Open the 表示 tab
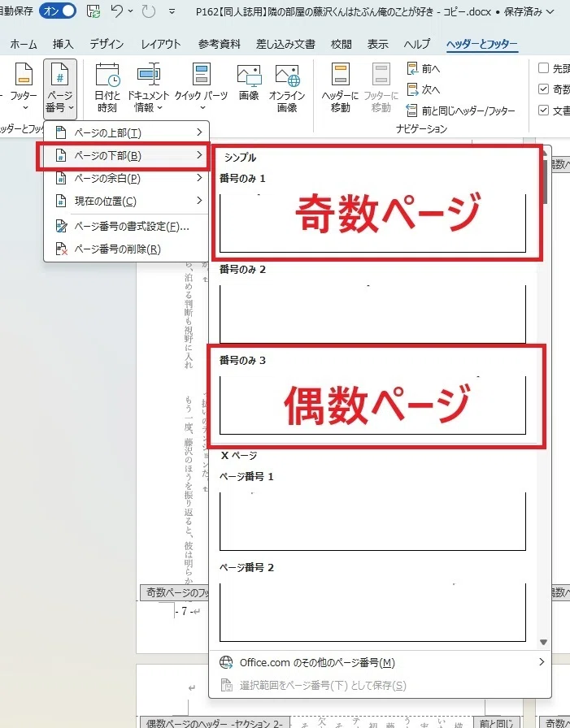This screenshot has width=570, height=728. pos(377,44)
